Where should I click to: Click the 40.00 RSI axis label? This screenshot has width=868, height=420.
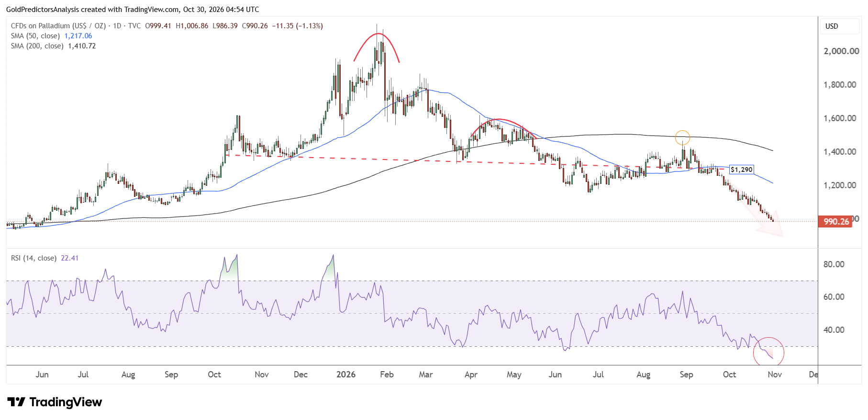834,330
